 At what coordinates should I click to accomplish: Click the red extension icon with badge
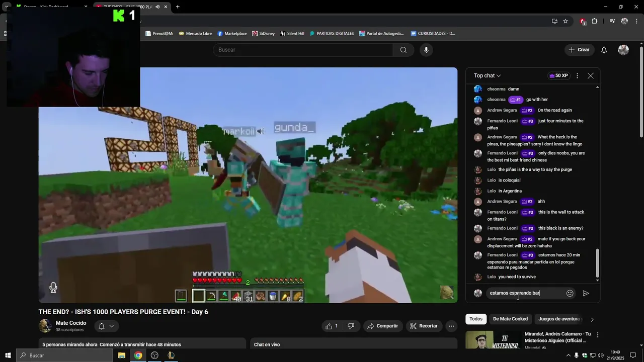[583, 21]
